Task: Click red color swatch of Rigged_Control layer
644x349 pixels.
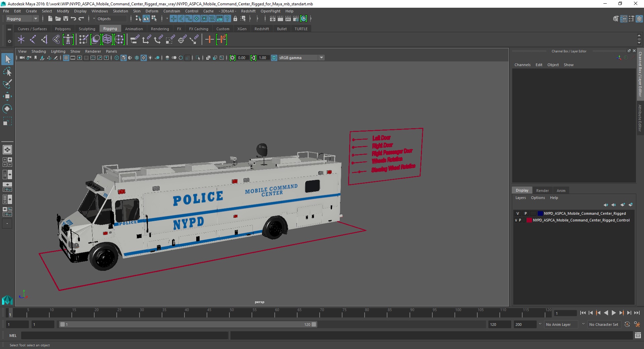Action: (x=529, y=220)
